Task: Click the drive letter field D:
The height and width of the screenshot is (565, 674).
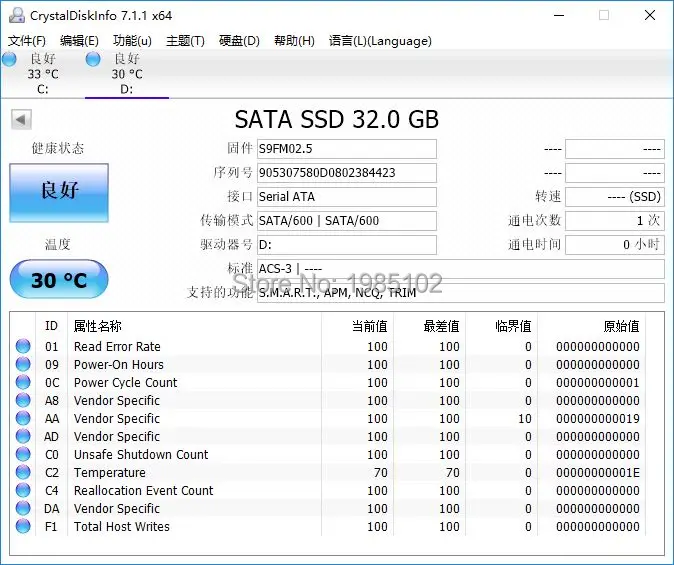Action: pyautogui.click(x=347, y=245)
